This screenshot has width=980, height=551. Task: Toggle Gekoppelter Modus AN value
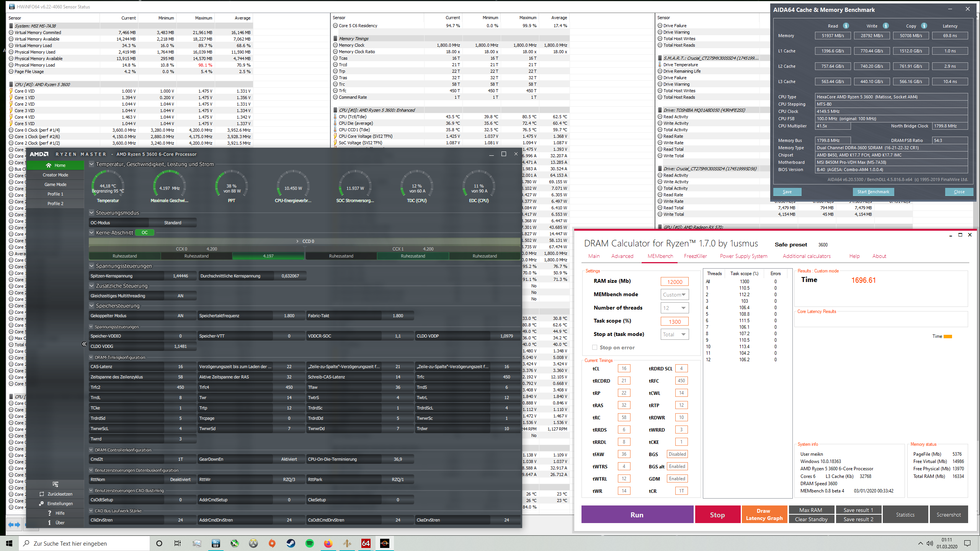(180, 316)
